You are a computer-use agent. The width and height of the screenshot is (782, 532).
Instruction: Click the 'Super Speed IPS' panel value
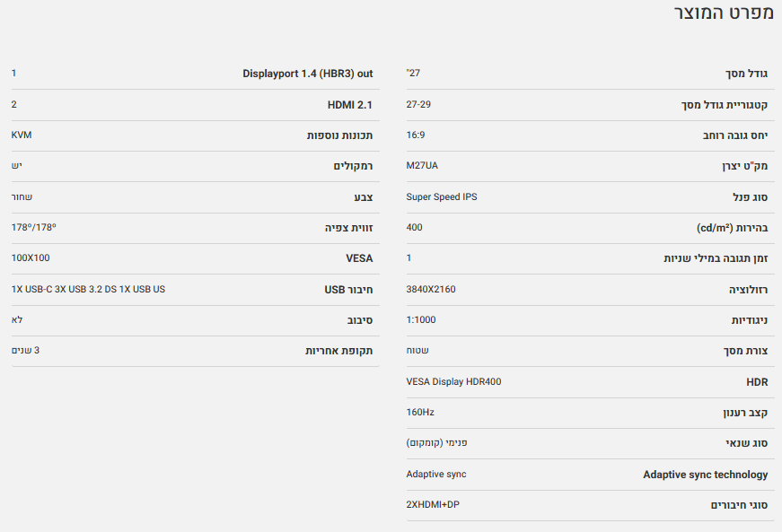(x=442, y=196)
